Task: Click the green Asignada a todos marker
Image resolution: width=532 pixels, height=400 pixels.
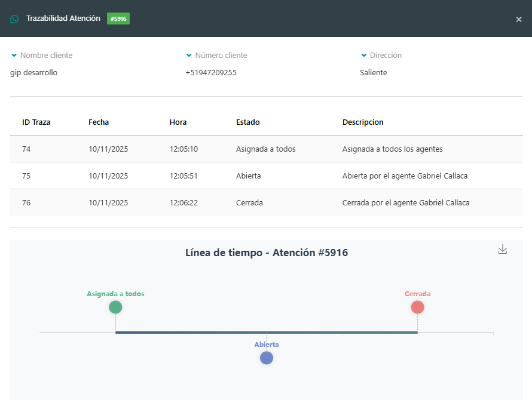Action: click(x=115, y=307)
